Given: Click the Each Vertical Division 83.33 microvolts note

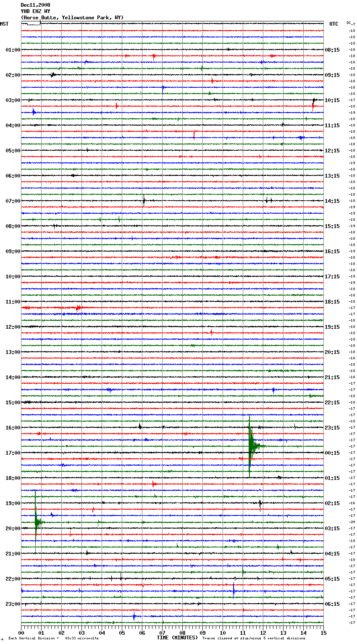Looking at the screenshot, I should click(53, 639).
